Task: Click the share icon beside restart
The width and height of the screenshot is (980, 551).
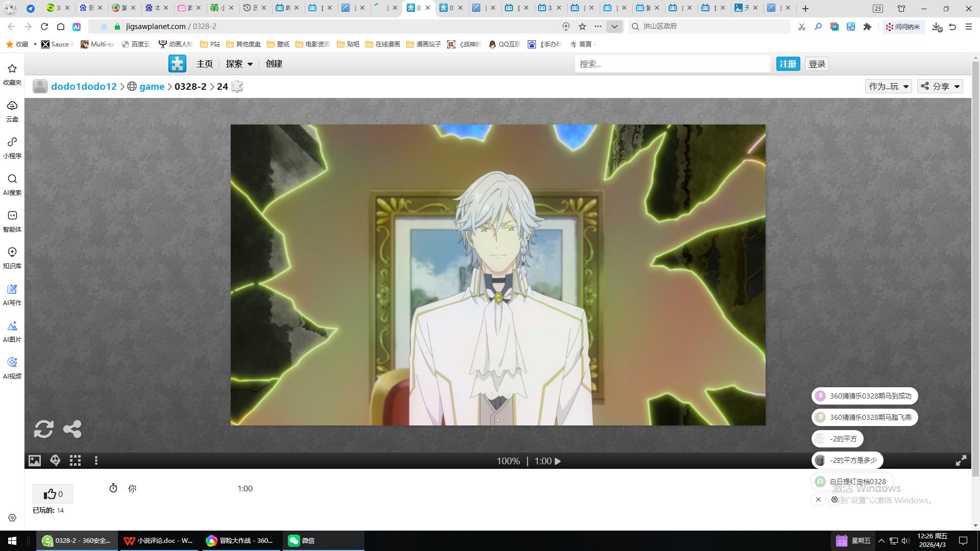Action: 72,429
